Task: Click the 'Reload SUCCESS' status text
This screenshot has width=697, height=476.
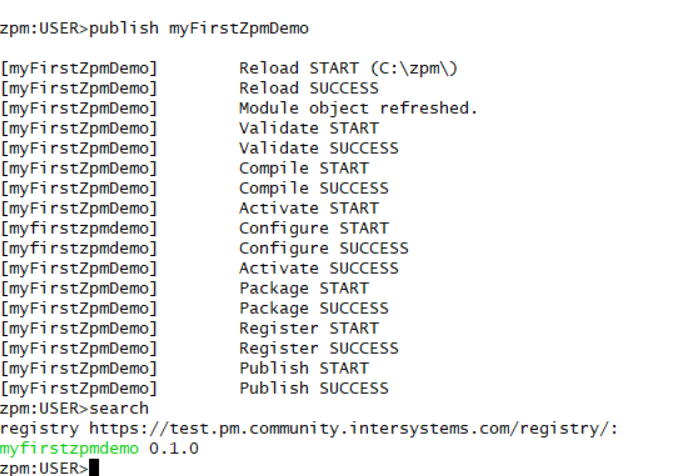Action: [308, 88]
